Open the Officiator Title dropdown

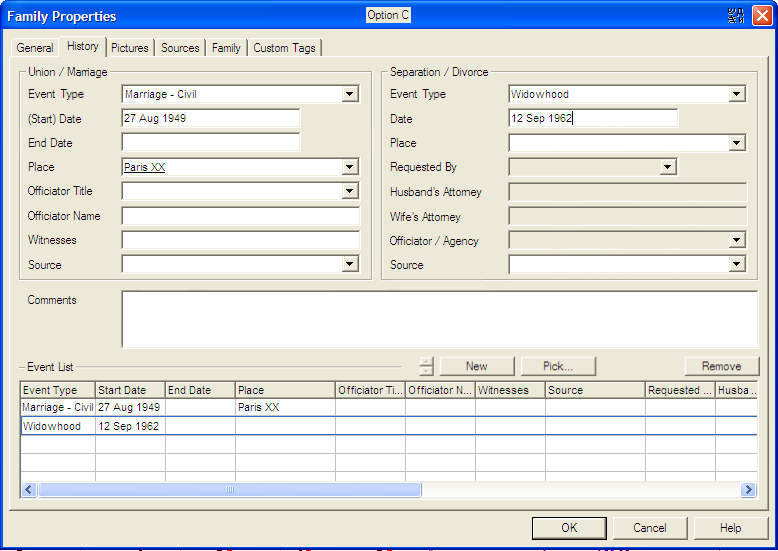pos(350,192)
